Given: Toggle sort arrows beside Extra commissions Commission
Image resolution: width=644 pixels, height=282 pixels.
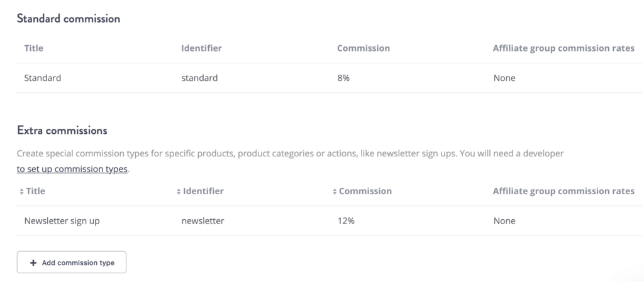Looking at the screenshot, I should click(x=335, y=191).
